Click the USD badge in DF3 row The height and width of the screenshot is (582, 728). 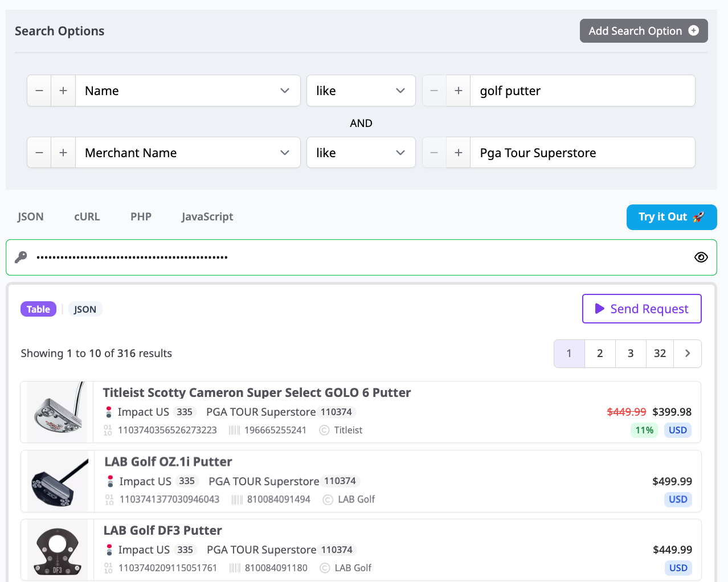(x=678, y=568)
